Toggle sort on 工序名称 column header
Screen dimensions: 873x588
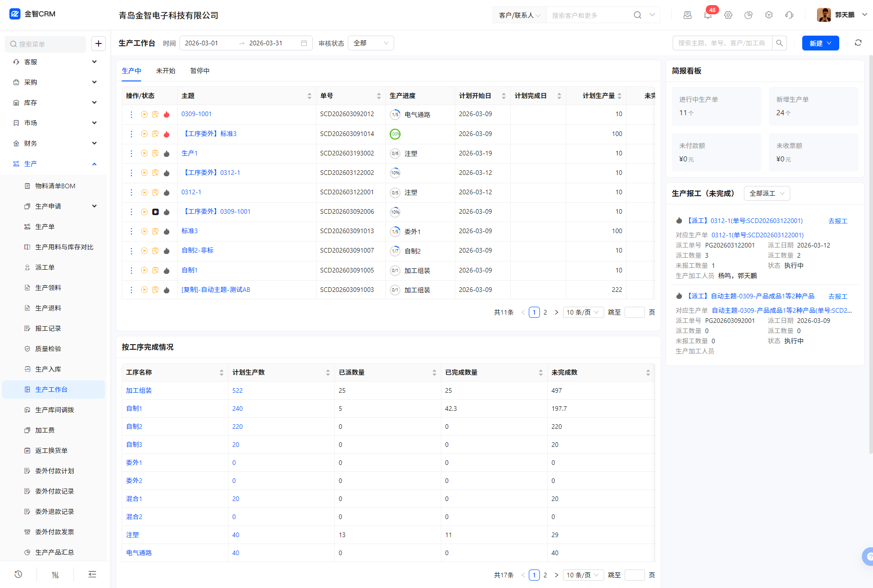[x=221, y=372]
